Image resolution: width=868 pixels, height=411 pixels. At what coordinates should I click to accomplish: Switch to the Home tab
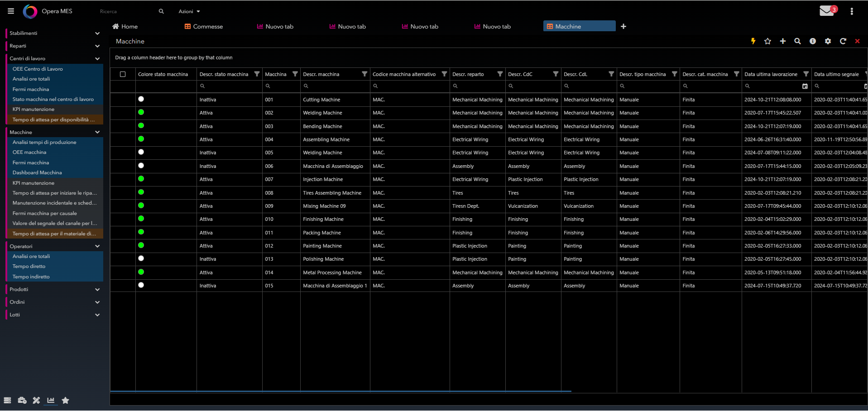click(125, 26)
